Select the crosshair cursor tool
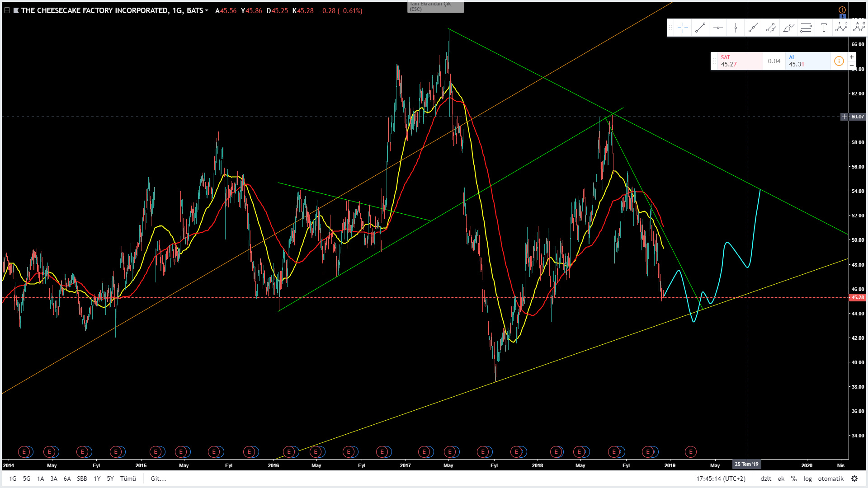Screen dimensions: 868x488 pyautogui.click(x=683, y=28)
